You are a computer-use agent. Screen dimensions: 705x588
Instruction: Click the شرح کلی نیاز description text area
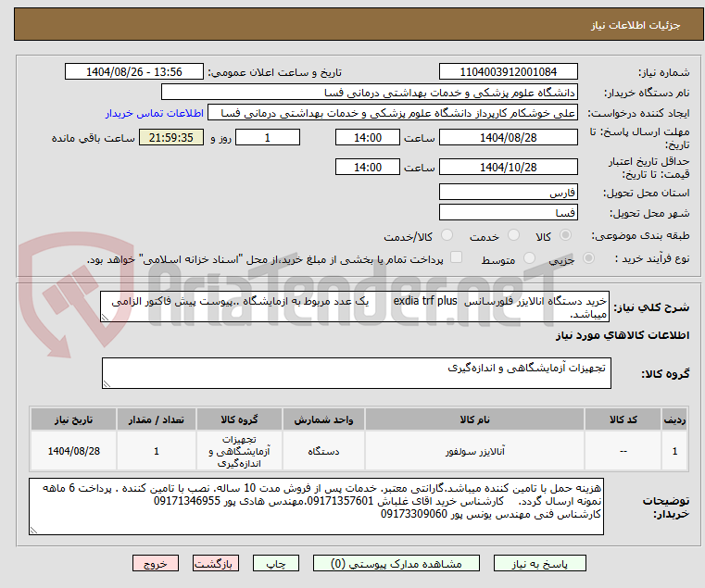click(354, 307)
